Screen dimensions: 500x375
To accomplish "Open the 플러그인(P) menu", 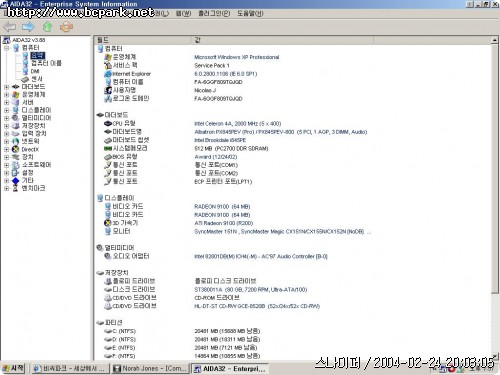I will pyautogui.click(x=214, y=13).
